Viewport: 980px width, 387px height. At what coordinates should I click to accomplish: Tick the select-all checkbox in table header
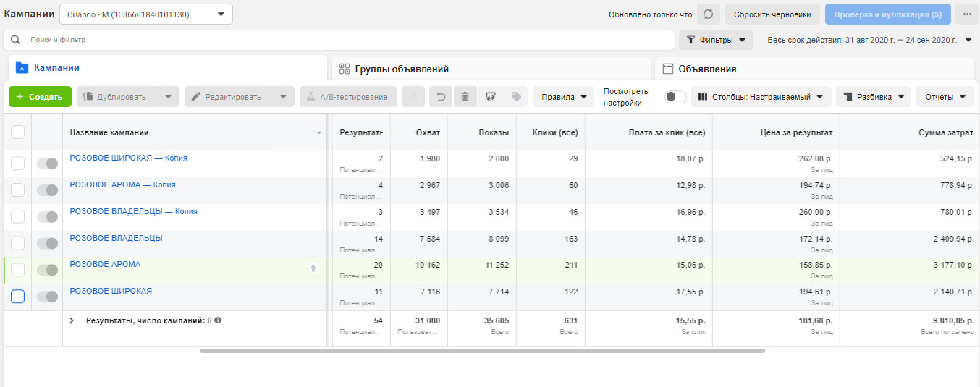tap(18, 132)
